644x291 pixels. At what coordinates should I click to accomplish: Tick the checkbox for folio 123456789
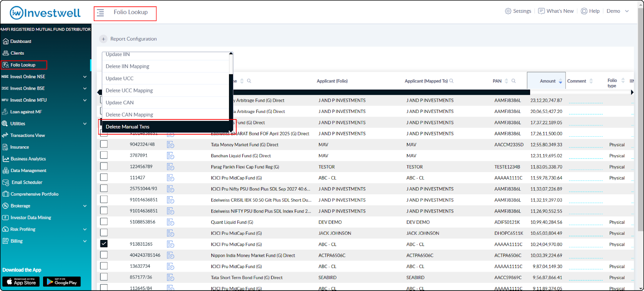pos(104,166)
